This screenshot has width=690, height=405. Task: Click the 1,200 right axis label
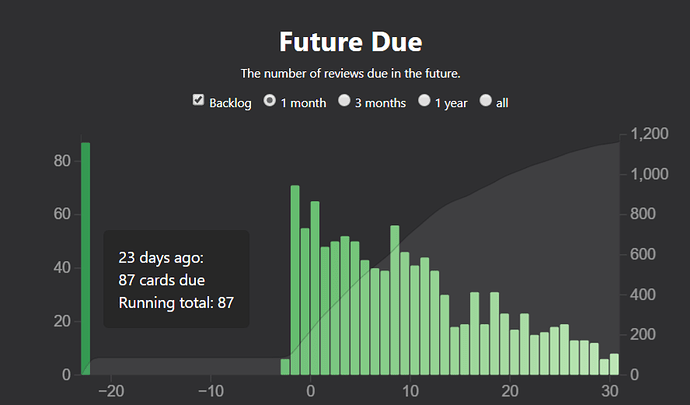coord(649,133)
